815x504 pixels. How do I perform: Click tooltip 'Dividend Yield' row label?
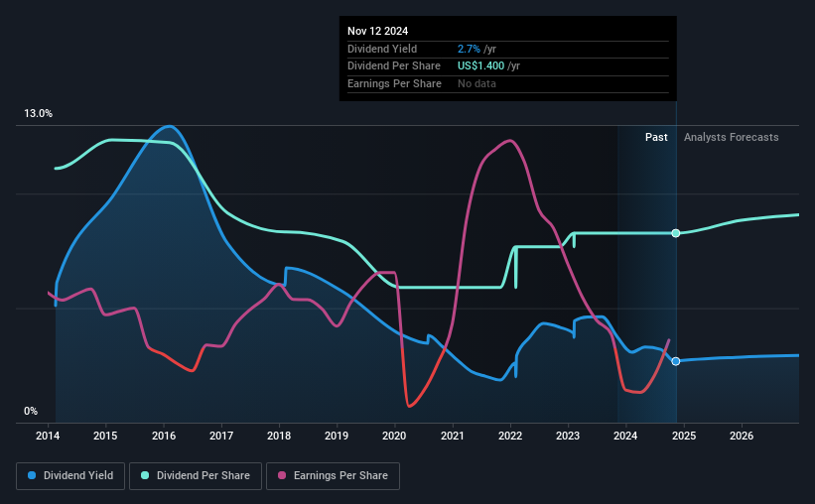[382, 49]
